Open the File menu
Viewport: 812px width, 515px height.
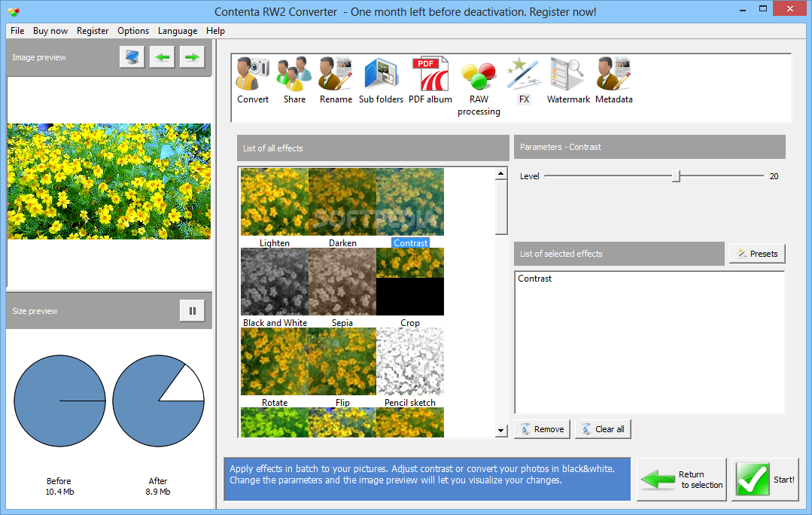pyautogui.click(x=17, y=31)
